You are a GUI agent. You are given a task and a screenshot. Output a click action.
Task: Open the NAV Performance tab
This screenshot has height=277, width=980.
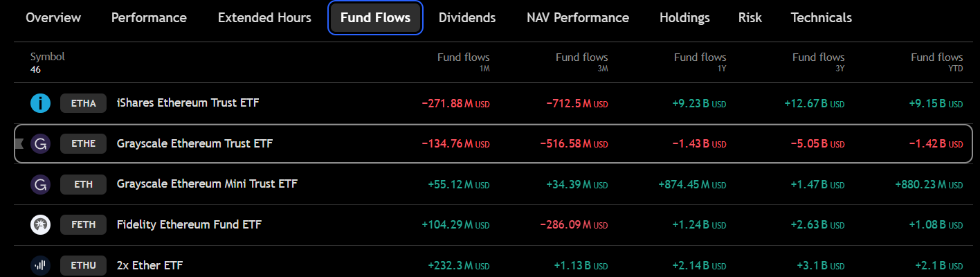coord(577,18)
